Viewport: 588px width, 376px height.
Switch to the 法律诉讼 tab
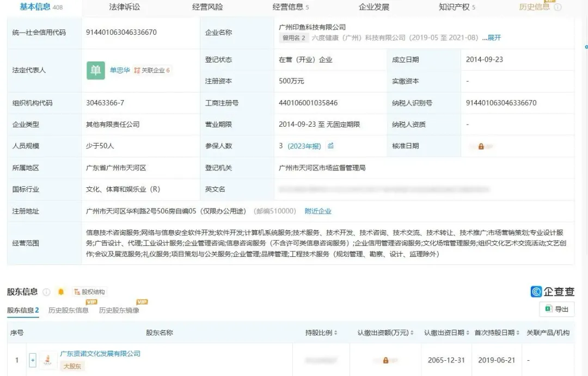click(x=125, y=7)
